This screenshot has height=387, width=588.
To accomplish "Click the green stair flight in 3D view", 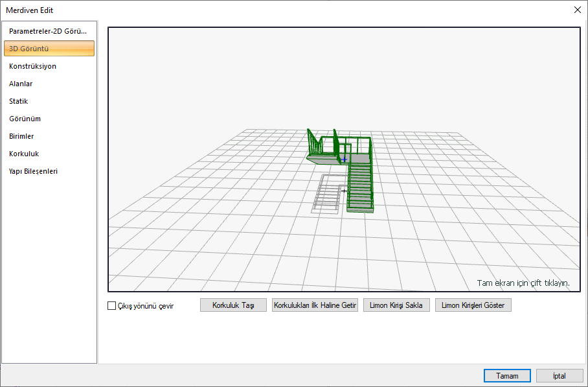I will point(361,188).
